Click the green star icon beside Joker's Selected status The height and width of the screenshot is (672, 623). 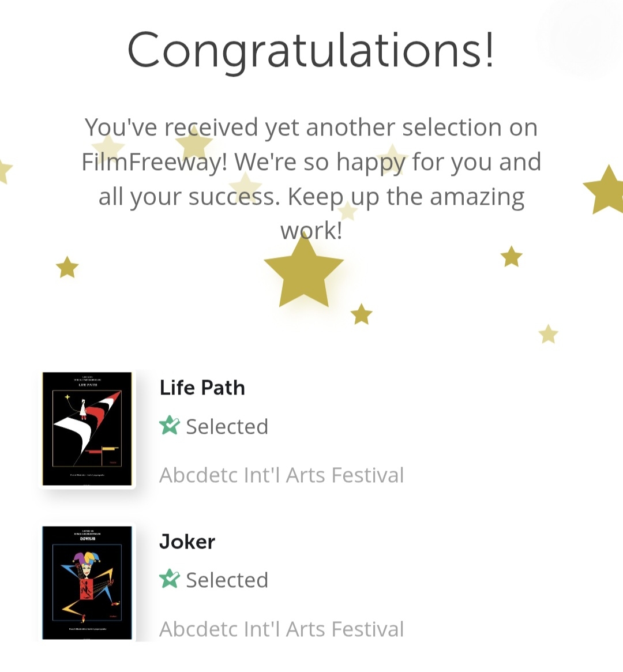click(x=170, y=579)
